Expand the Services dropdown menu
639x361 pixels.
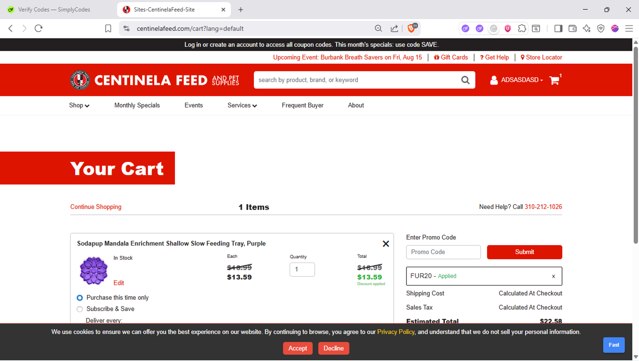242,106
